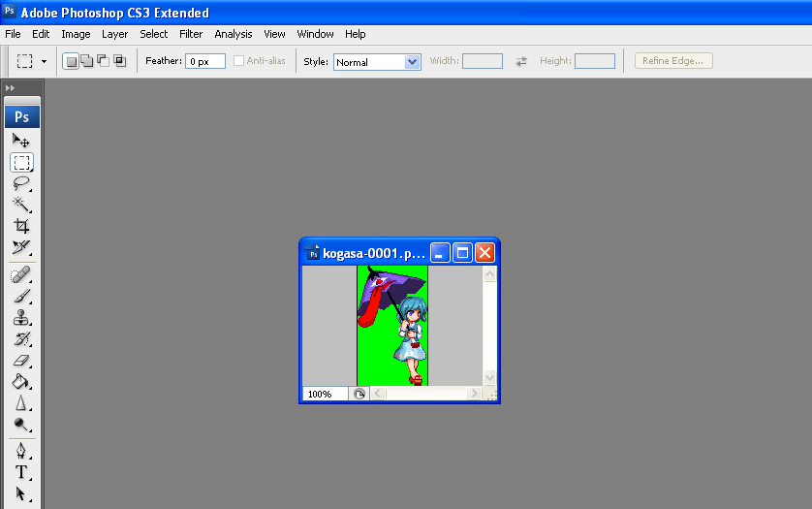Click the Ps file icon in document title bar
This screenshot has height=509, width=812.
[312, 253]
